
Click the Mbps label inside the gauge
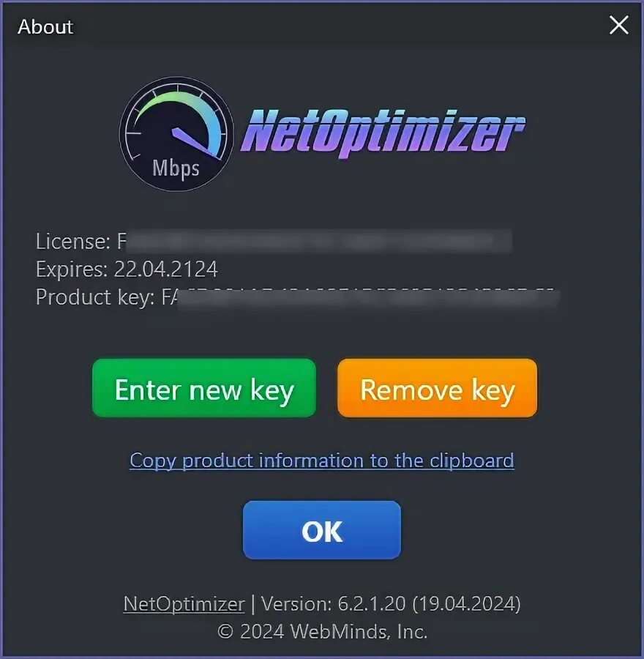176,169
